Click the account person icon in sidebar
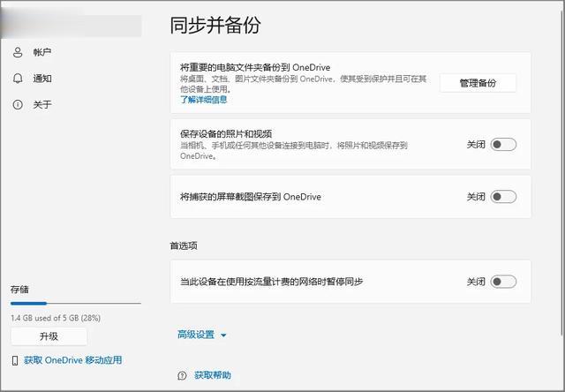This screenshot has height=392, width=565. point(18,52)
